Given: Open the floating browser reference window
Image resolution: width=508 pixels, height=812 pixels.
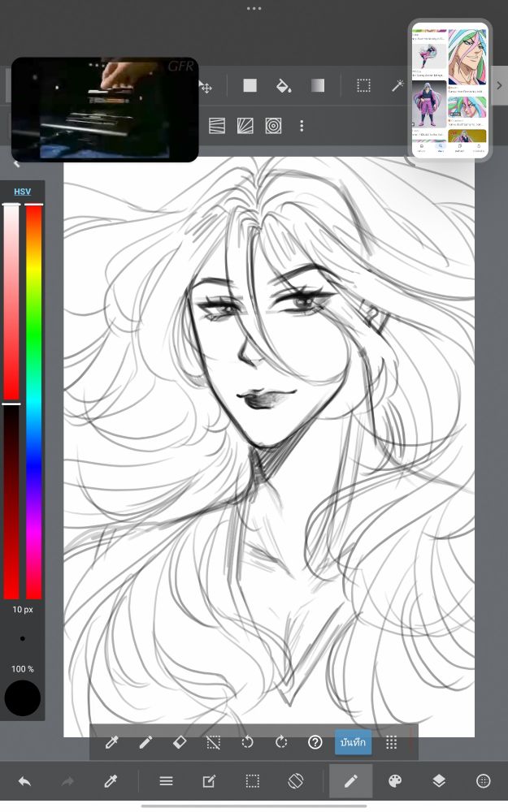Looking at the screenshot, I should point(449,91).
